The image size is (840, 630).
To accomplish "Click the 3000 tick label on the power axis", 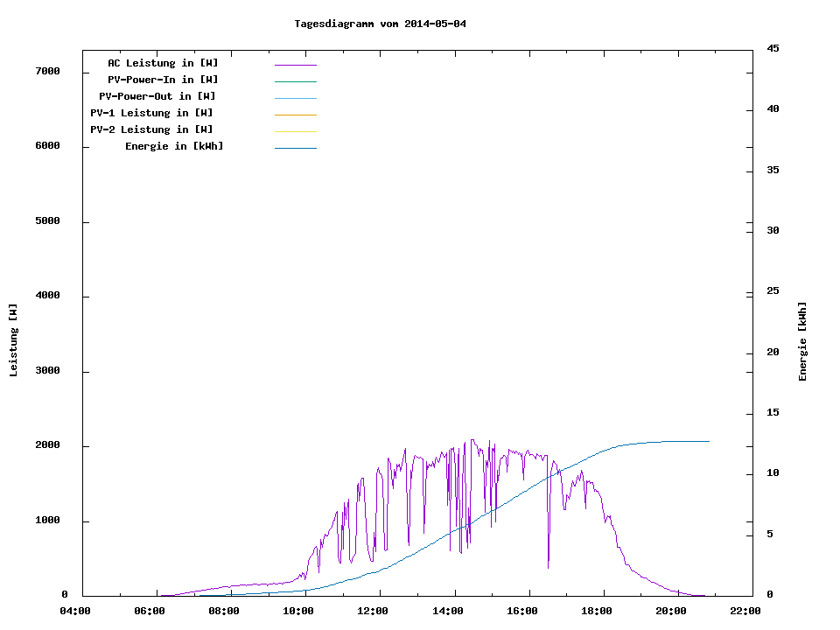I will click(46, 371).
